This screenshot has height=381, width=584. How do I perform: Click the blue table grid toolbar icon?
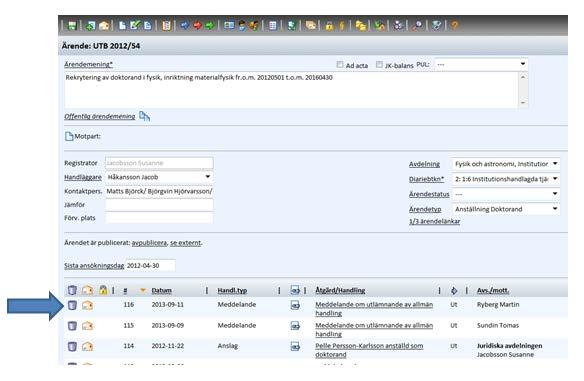pyautogui.click(x=273, y=25)
